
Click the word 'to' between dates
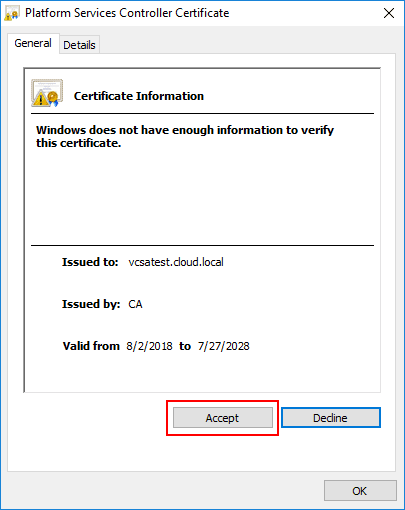pyautogui.click(x=185, y=346)
